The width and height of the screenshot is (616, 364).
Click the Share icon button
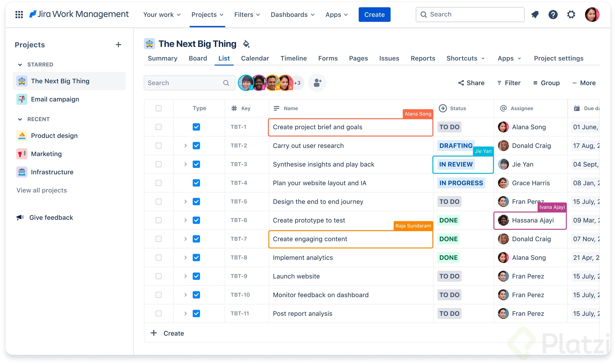471,83
